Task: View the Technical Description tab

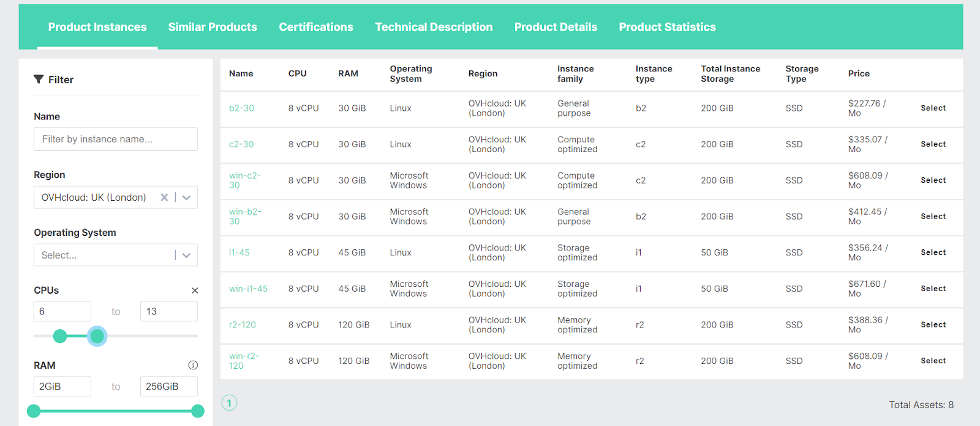Action: 434,27
